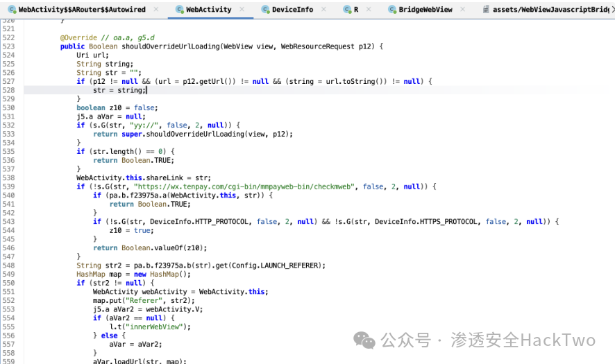
Task: Click the "Referer" string literal
Action: coord(144,300)
